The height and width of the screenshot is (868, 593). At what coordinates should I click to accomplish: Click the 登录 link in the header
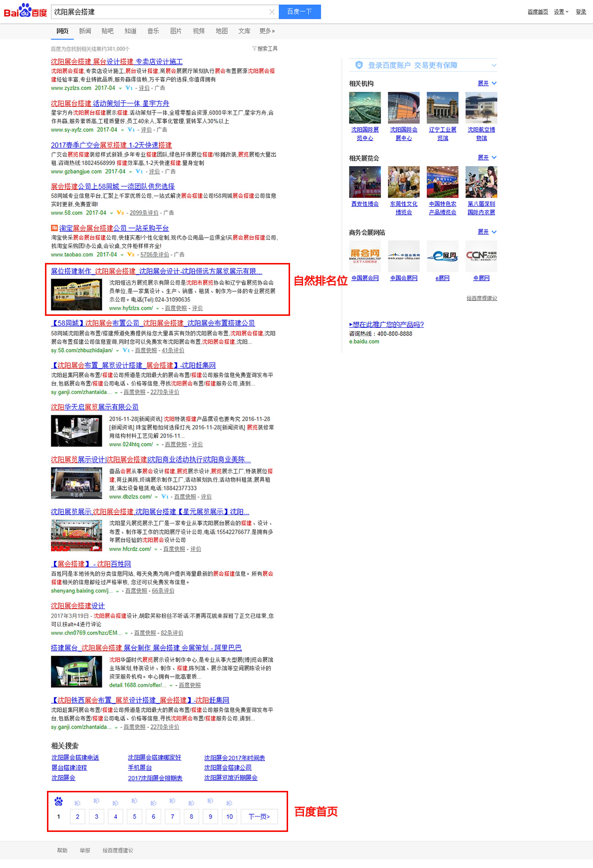tap(581, 12)
